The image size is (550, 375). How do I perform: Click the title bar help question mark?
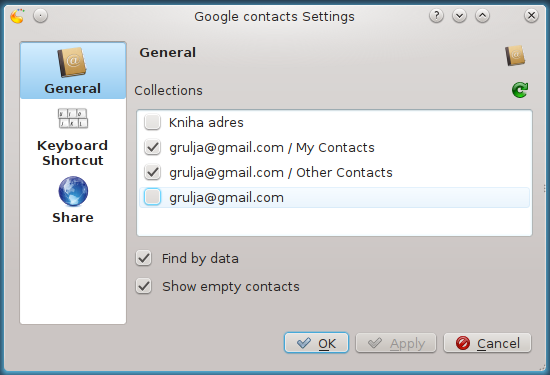pyautogui.click(x=436, y=16)
